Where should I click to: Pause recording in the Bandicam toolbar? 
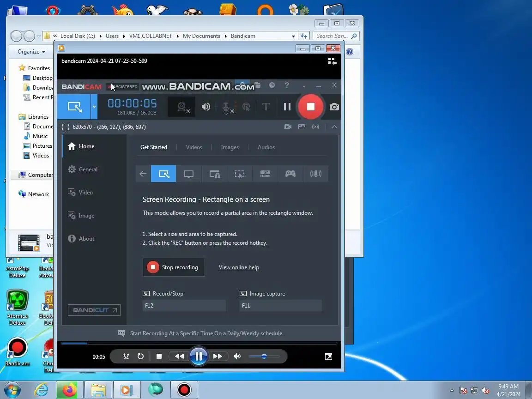287,107
